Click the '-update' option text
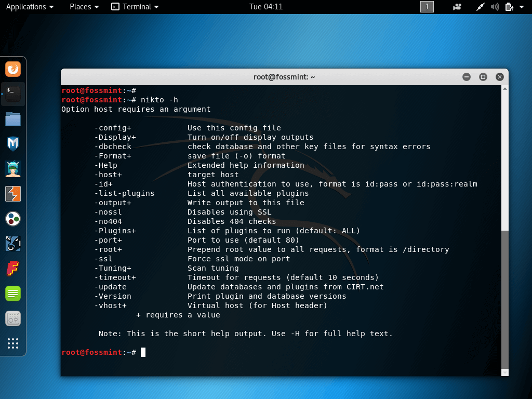The image size is (532, 399). (x=110, y=287)
